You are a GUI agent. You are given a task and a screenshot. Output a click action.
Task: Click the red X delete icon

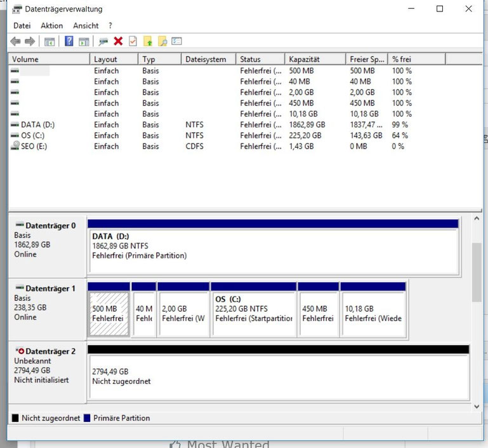click(x=118, y=41)
